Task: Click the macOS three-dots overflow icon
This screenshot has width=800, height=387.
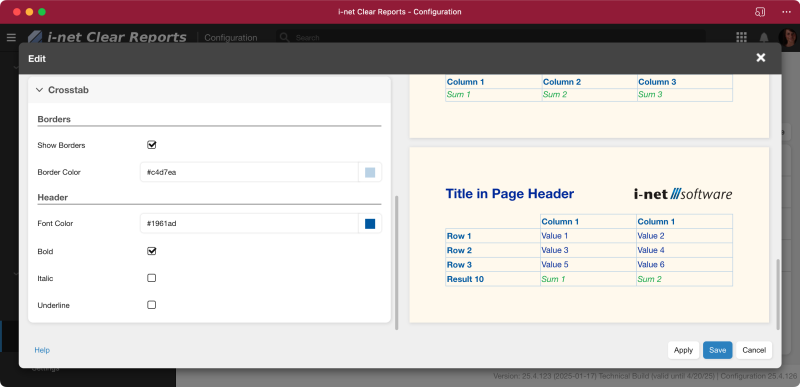Action: click(786, 12)
